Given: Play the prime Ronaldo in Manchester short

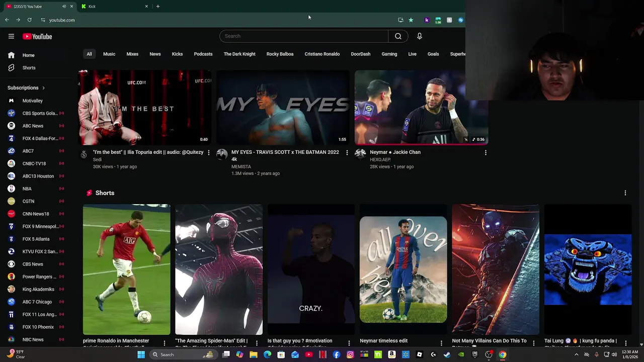Looking at the screenshot, I should 126,269.
